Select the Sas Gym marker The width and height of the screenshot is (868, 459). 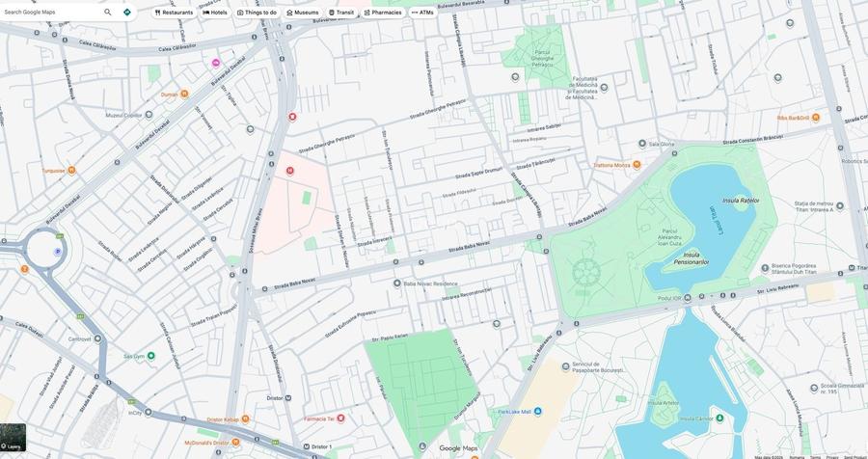tap(150, 356)
